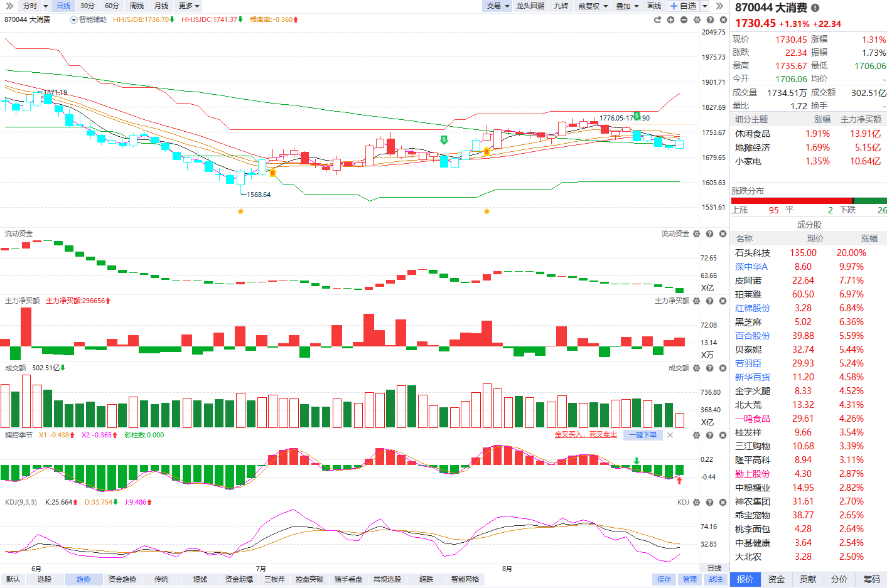Select 趋势 indicator template tab
The height and width of the screenshot is (588, 887).
83,579
